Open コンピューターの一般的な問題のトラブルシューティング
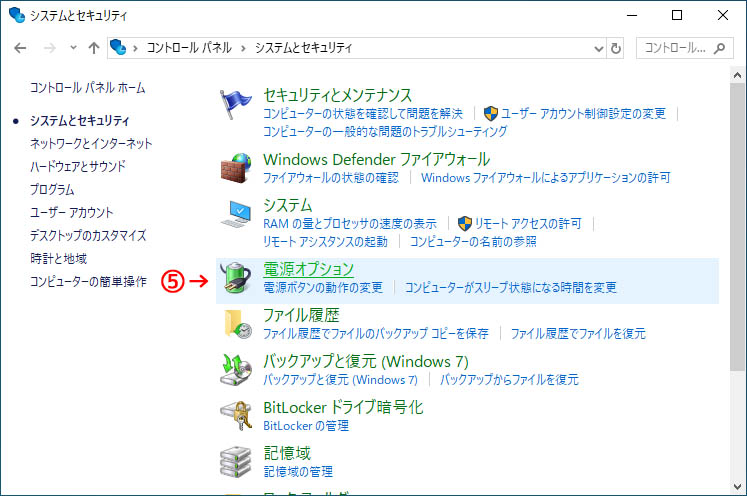The width and height of the screenshot is (747, 496). 385,132
